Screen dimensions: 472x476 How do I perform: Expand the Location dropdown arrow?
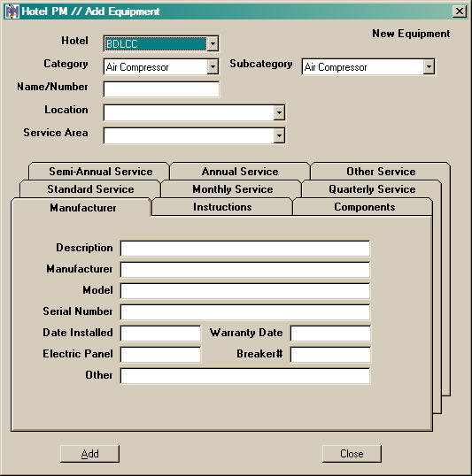point(279,113)
